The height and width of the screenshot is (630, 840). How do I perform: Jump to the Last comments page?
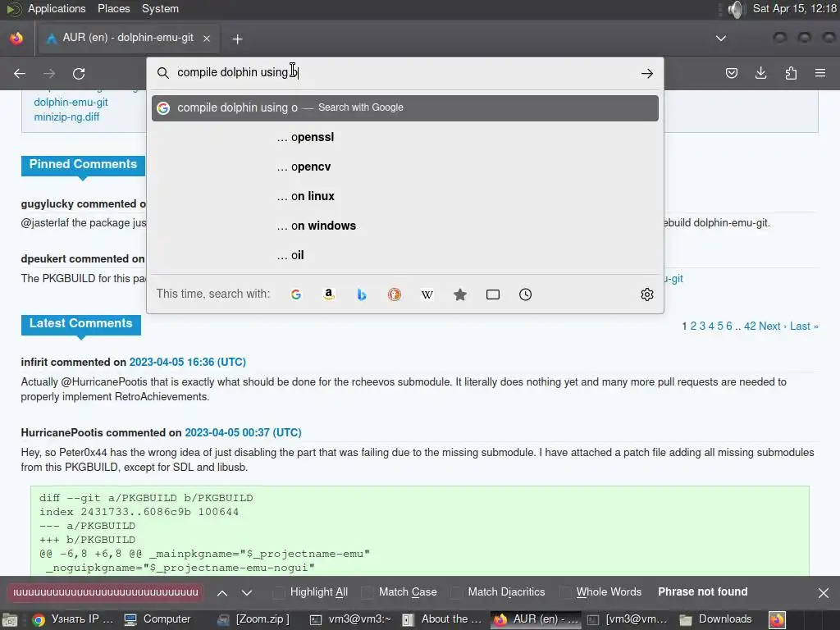(x=804, y=326)
